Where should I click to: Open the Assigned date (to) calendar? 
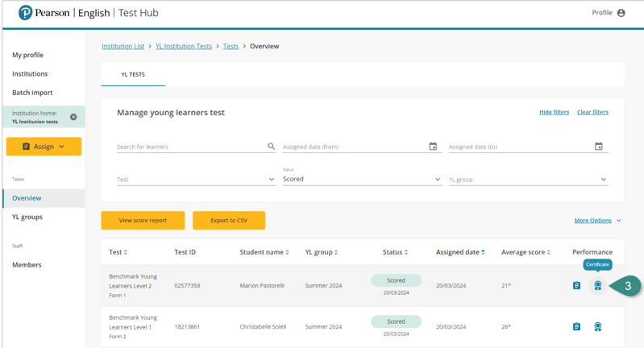(598, 147)
